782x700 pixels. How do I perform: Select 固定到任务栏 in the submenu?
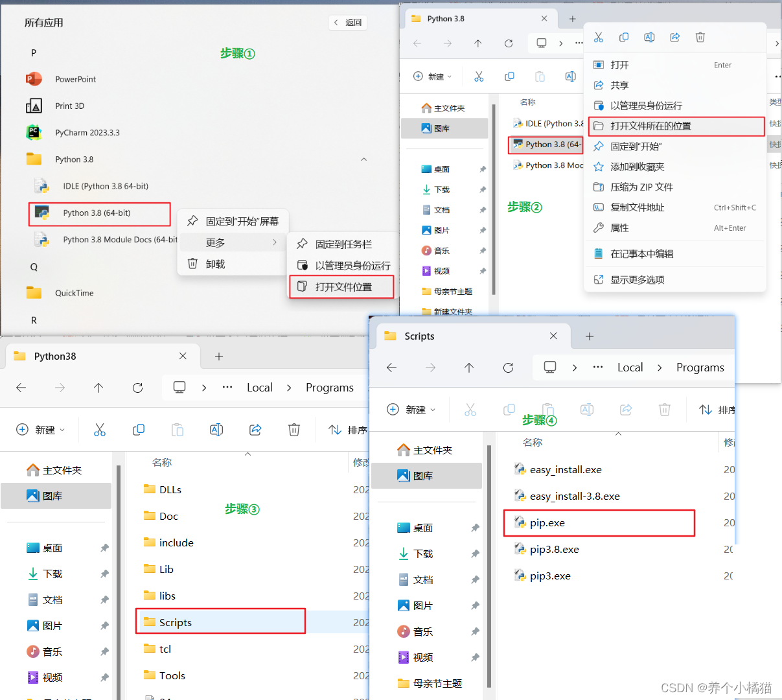pos(343,244)
